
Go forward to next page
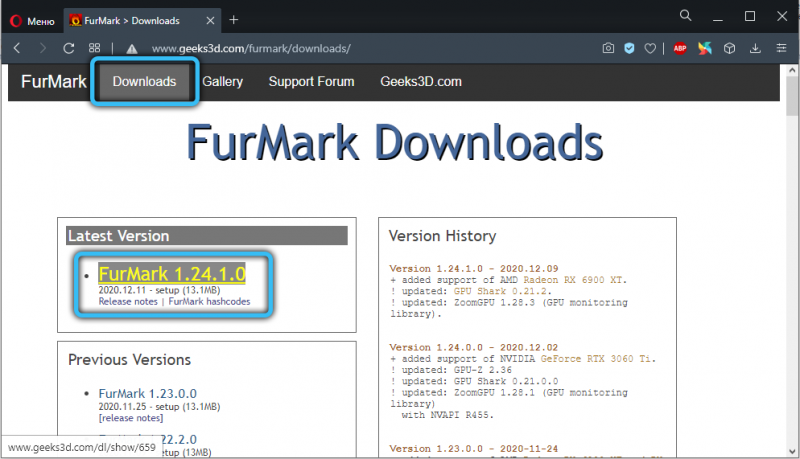[x=43, y=48]
